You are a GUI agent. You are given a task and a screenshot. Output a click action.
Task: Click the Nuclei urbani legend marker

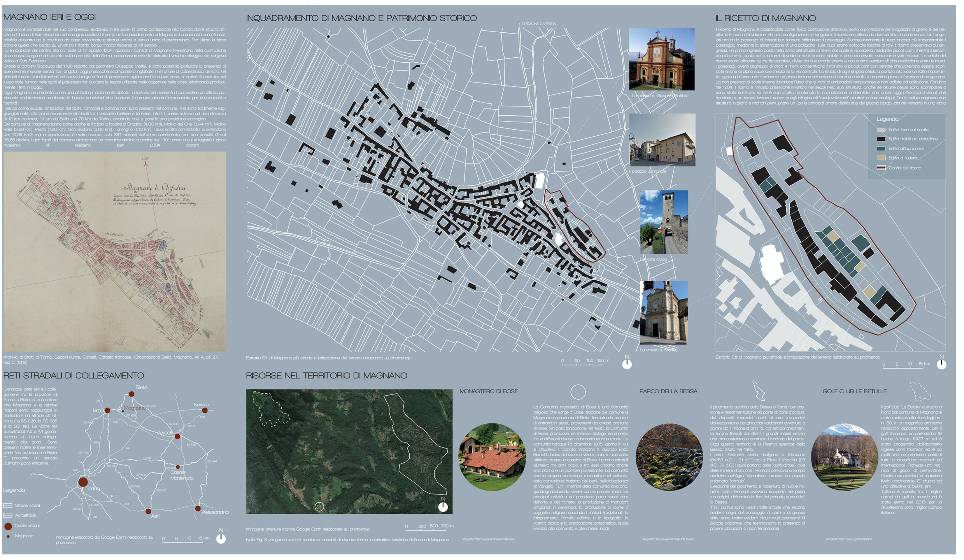click(8, 526)
